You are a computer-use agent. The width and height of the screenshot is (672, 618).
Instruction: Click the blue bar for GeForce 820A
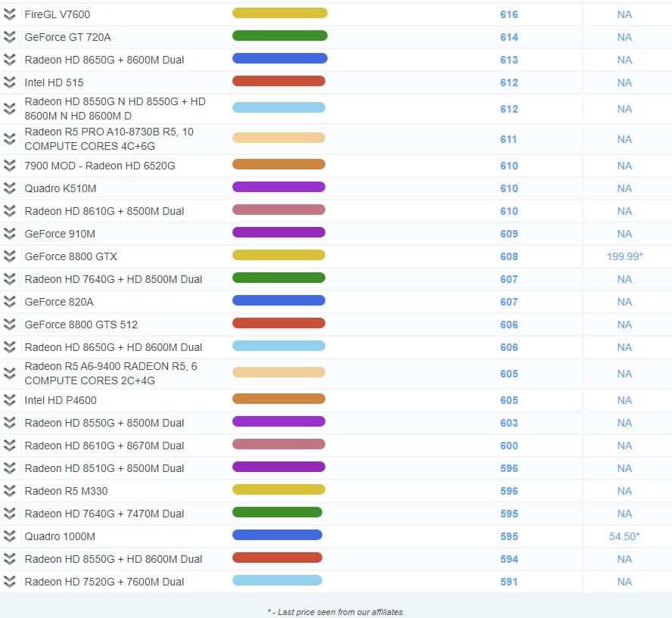point(279,300)
